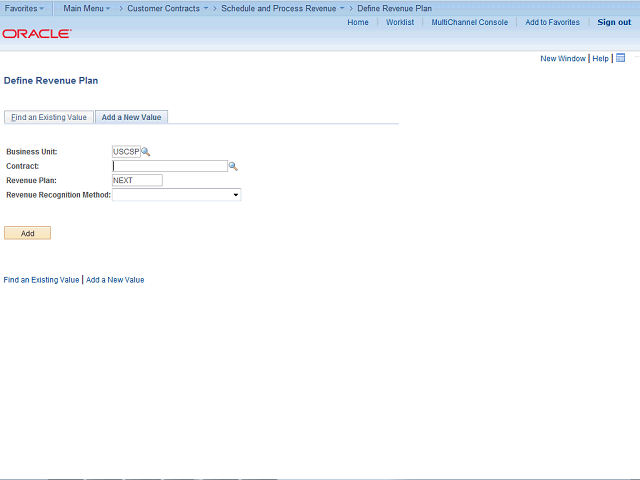The image size is (640, 480).
Task: Click the personalize page icon beside Help
Action: (x=620, y=58)
